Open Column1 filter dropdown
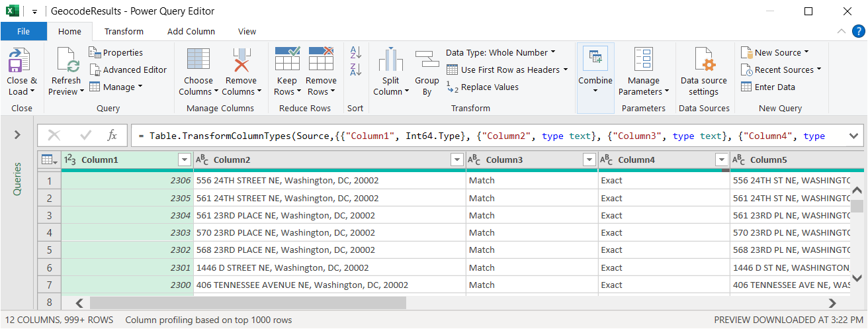The height and width of the screenshot is (329, 868). pos(185,160)
